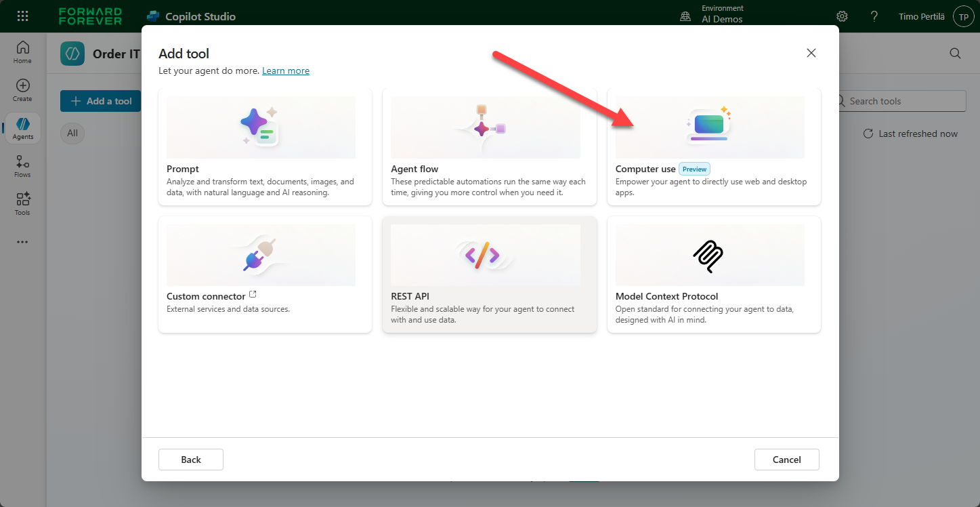
Task: Open the help question mark icon
Action: pos(874,16)
